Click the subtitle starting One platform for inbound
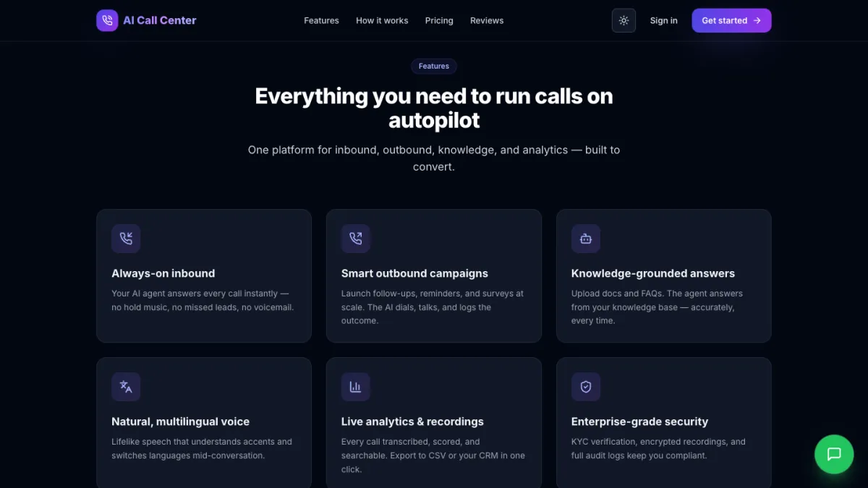Viewport: 868px width, 488px height. tap(434, 158)
